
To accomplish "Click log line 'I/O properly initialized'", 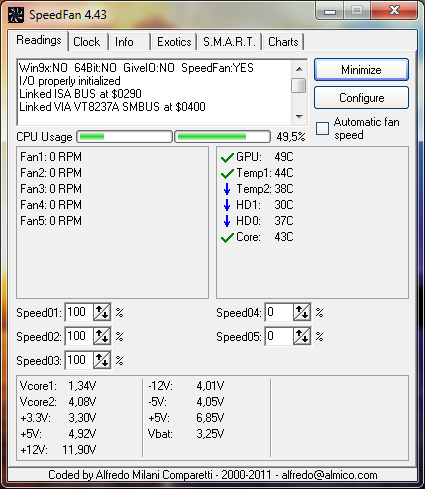I will pyautogui.click(x=70, y=81).
